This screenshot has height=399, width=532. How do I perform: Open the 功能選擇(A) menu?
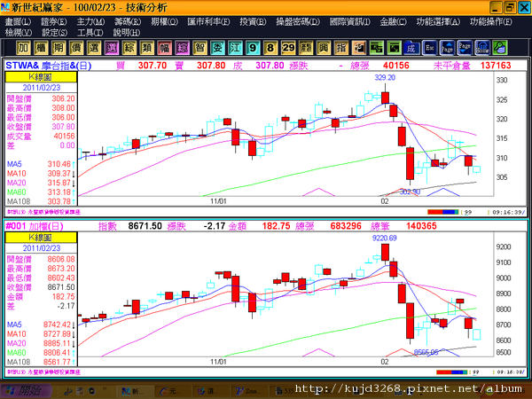pos(438,21)
